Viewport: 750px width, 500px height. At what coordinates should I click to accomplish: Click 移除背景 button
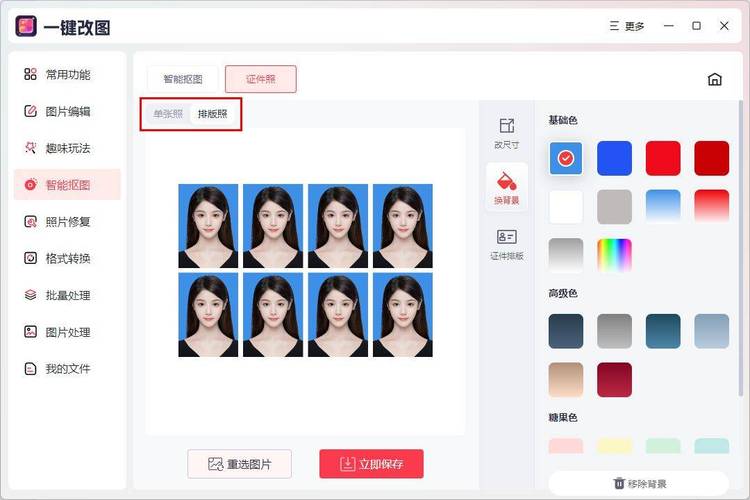(639, 483)
